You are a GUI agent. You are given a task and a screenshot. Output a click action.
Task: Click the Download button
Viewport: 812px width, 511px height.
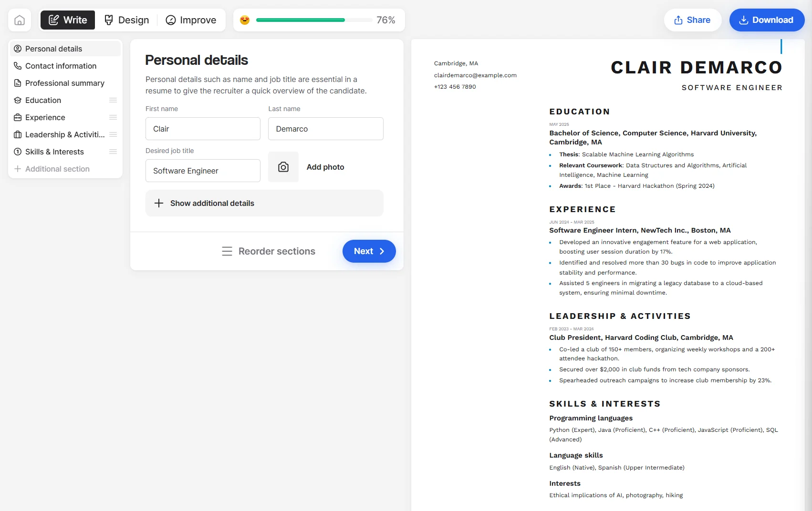pyautogui.click(x=767, y=20)
